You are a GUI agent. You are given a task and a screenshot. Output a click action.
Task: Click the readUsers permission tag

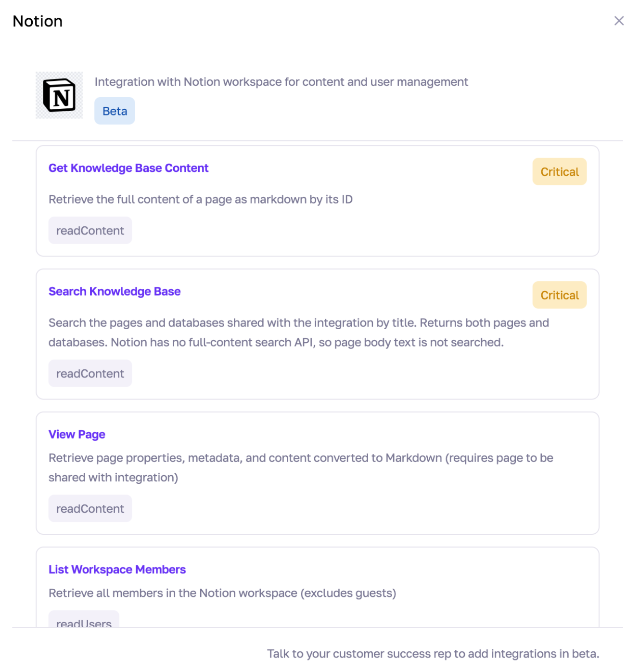coord(84,620)
